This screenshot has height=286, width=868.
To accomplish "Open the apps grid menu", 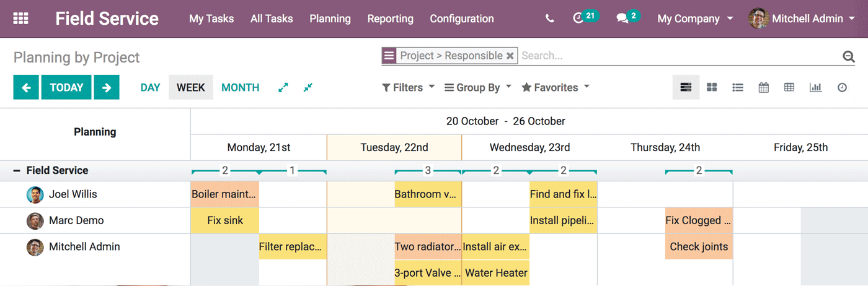I will 20,19.
